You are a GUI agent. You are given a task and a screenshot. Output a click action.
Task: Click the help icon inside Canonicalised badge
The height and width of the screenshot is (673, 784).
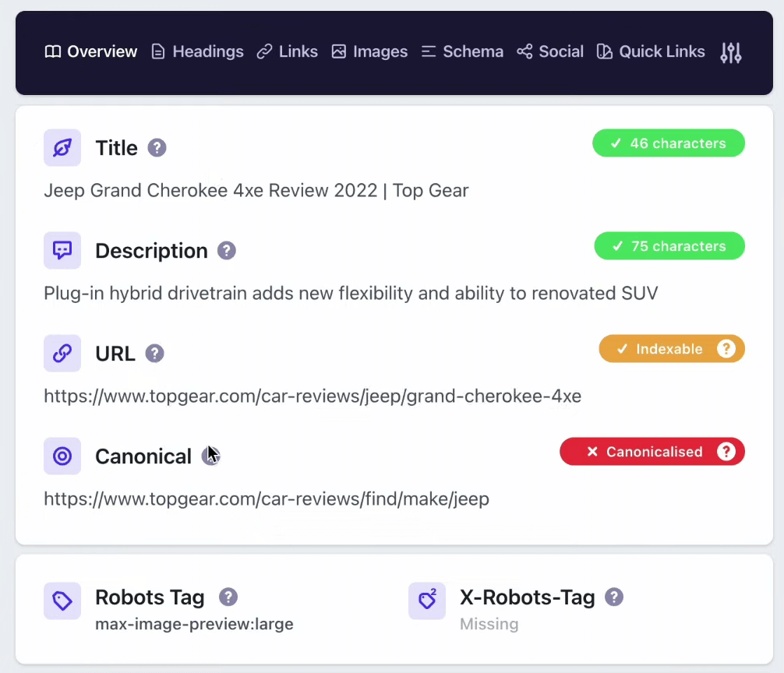click(x=726, y=452)
